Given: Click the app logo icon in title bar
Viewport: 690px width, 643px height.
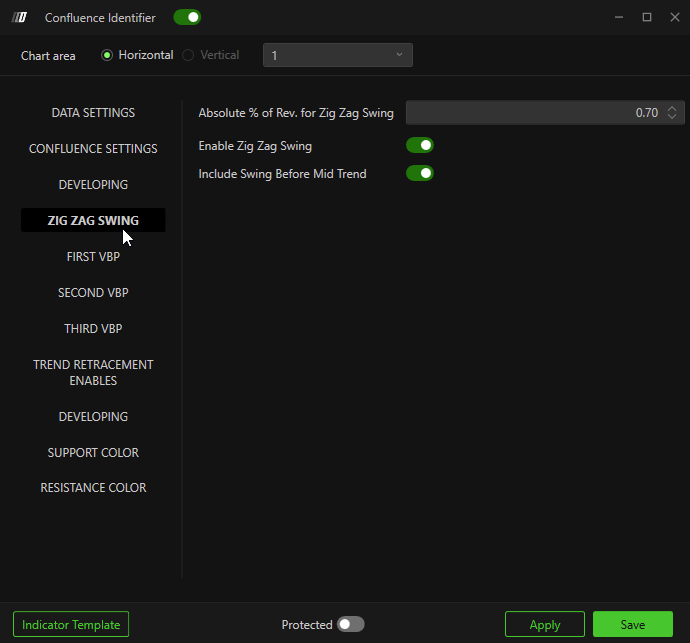Looking at the screenshot, I should point(19,17).
